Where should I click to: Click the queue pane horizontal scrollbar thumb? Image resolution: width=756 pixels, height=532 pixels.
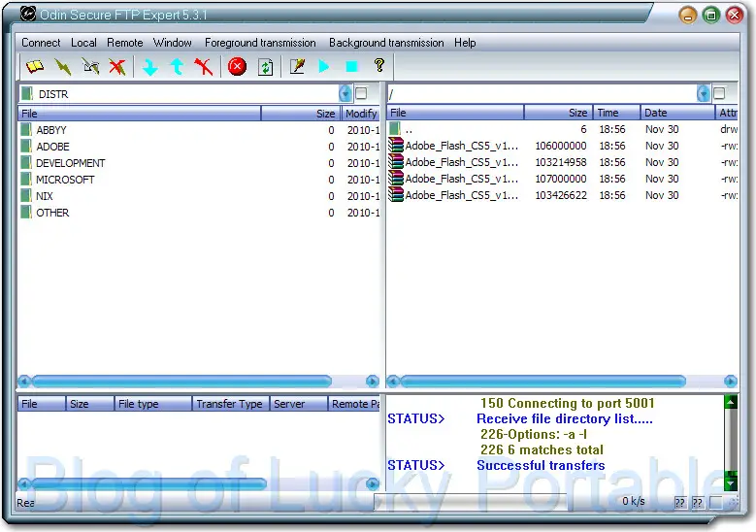(x=149, y=483)
